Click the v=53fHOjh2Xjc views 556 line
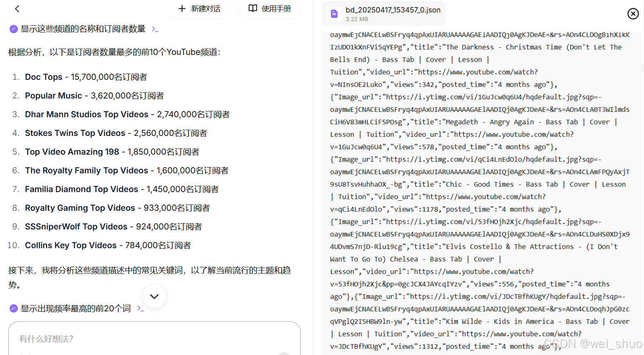 click(470, 284)
